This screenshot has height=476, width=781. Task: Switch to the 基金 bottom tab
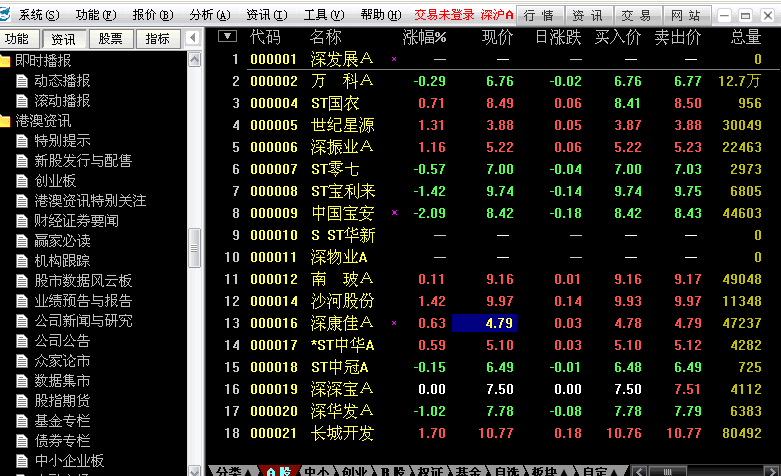click(468, 471)
